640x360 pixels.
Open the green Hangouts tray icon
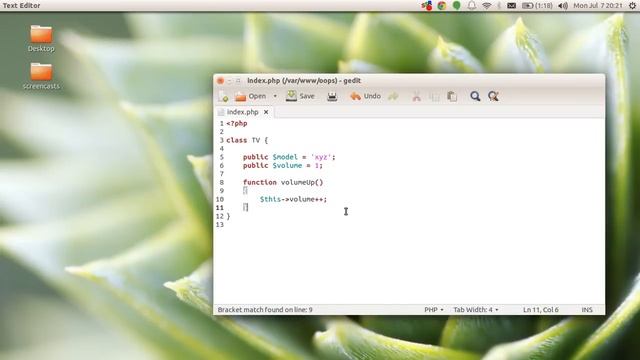point(457,6)
